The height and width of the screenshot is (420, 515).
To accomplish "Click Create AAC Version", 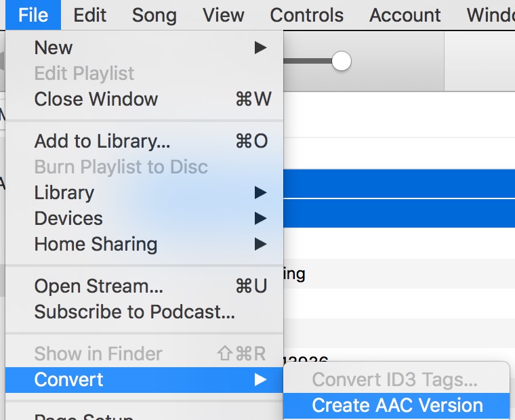I will 397,406.
